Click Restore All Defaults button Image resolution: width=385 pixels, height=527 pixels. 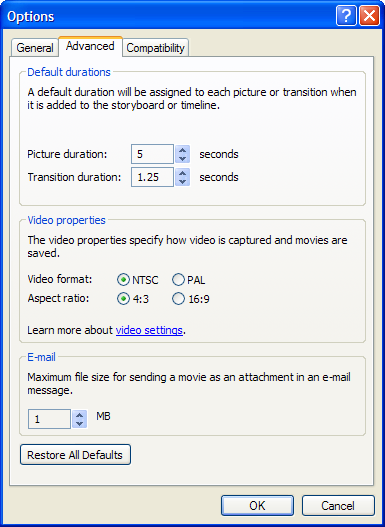75,455
